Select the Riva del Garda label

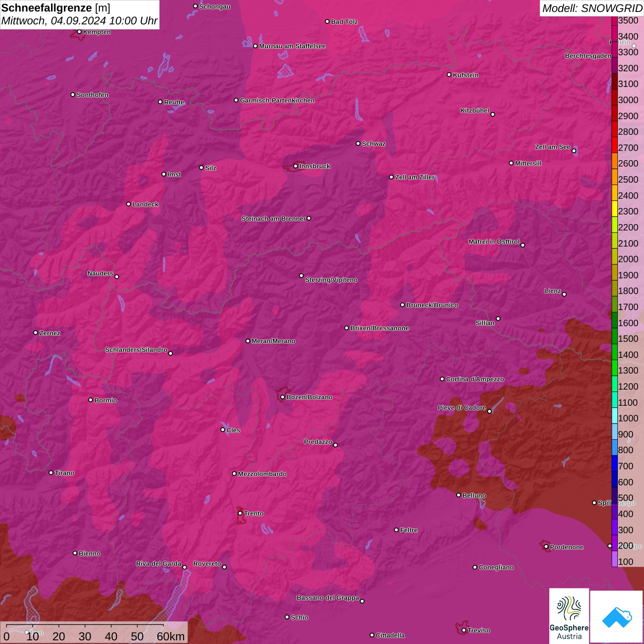[159, 563]
